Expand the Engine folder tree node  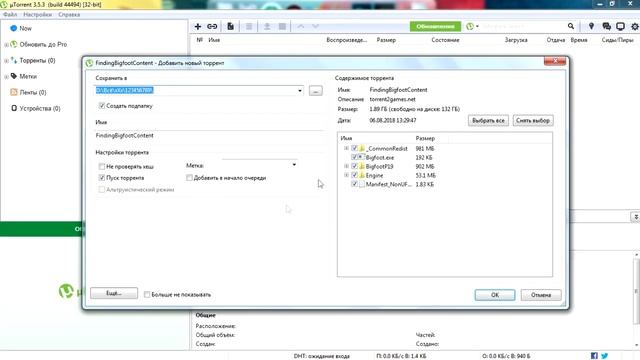(346, 175)
